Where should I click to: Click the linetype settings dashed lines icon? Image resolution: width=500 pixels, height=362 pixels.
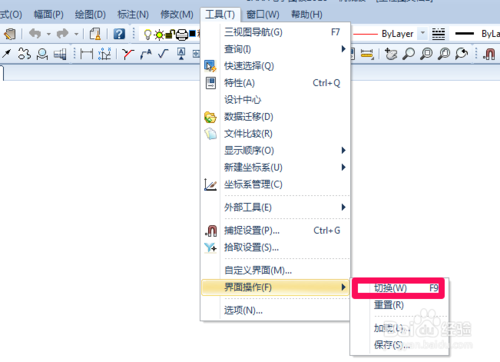click(438, 34)
